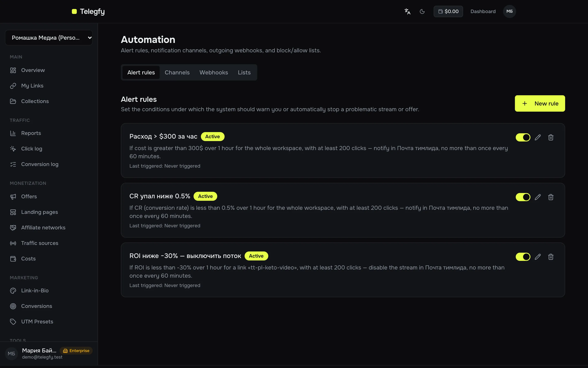Delete the Расход > $300 за час rule
Image resolution: width=588 pixels, height=368 pixels.
(551, 138)
